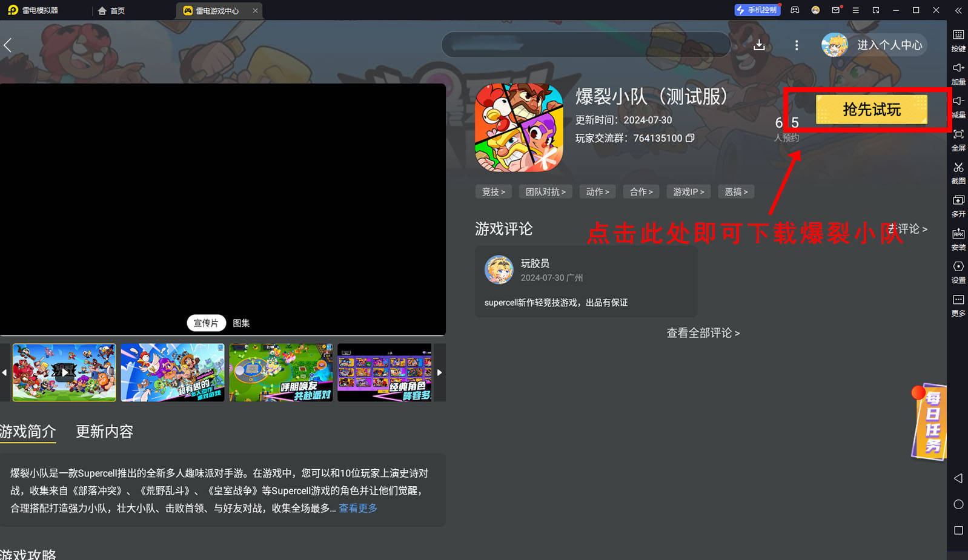
Task: Close the 雷电游戏中心 tab
Action: [x=255, y=10]
